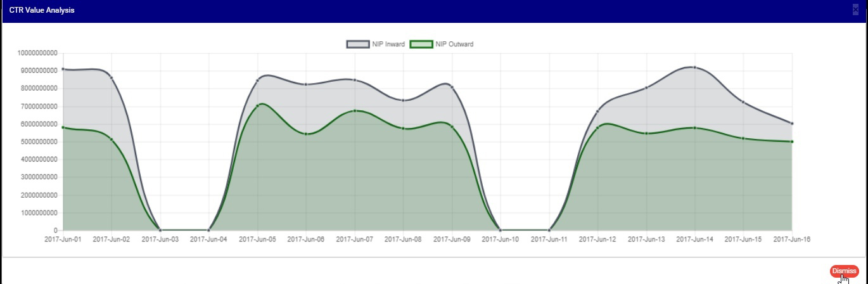
Task: Select NIP Inward point at 2017-Jun-12
Action: 597,112
